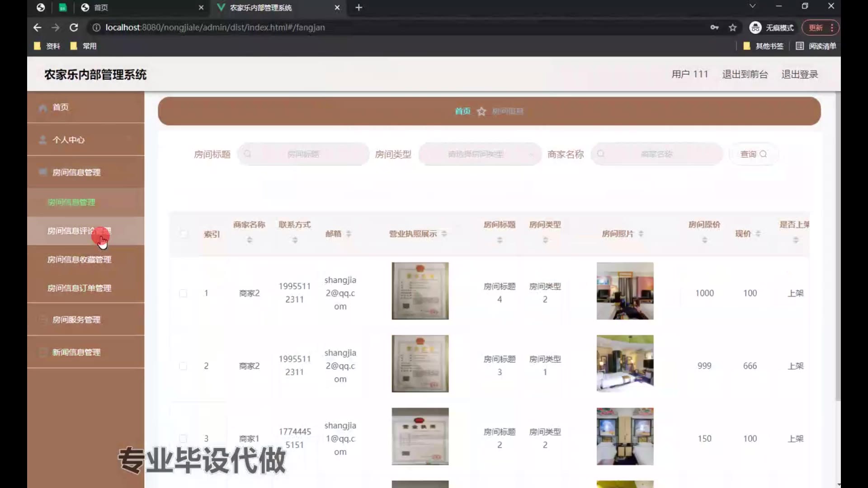Sort by the 营业执照展示 column arrows
Screen dimensions: 868x488
pyautogui.click(x=444, y=234)
